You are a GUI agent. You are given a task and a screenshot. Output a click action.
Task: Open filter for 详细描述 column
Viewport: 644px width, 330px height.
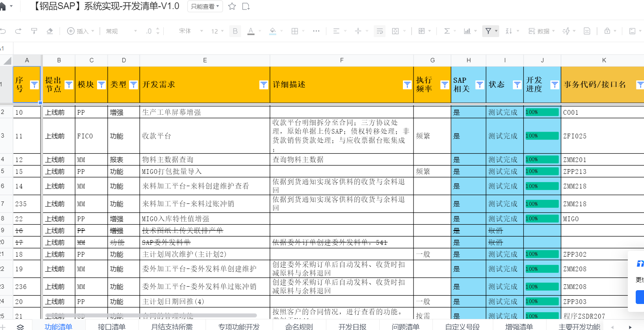pos(407,85)
